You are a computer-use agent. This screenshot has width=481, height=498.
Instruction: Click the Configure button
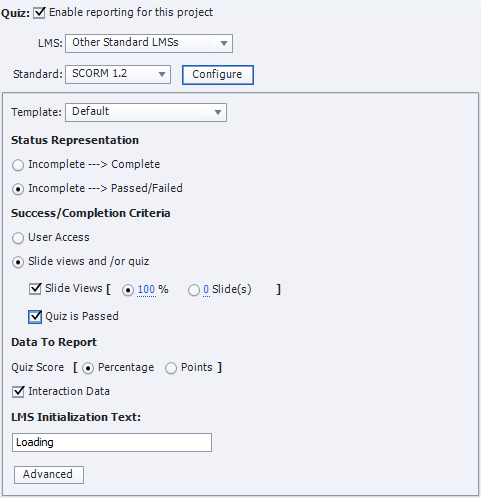click(218, 75)
